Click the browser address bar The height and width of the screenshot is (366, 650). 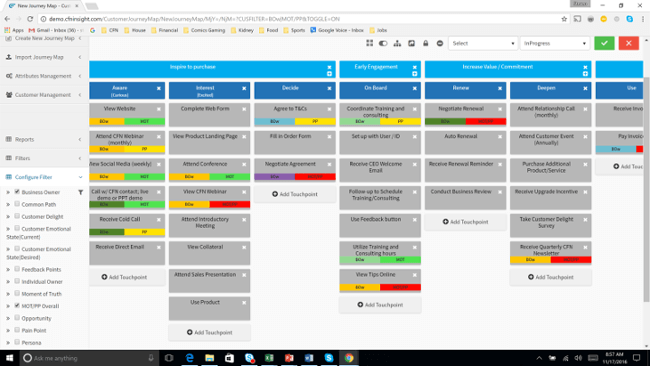(298, 19)
